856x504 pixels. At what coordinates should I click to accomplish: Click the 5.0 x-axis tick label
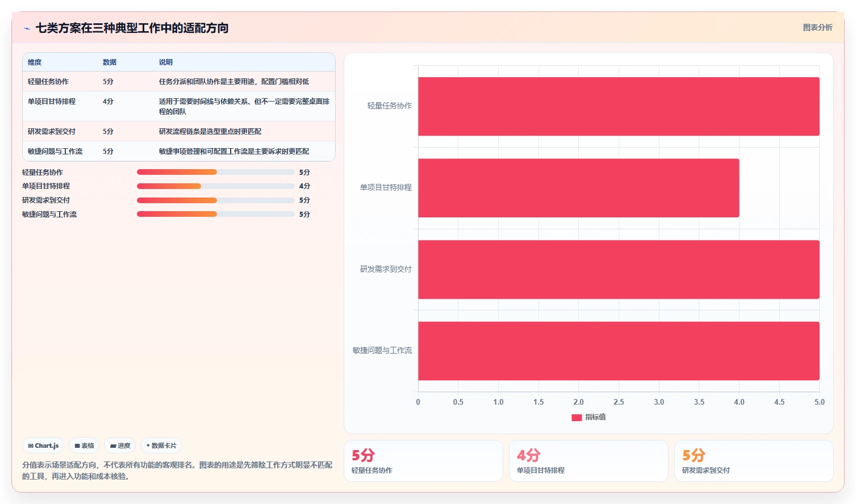pos(819,402)
